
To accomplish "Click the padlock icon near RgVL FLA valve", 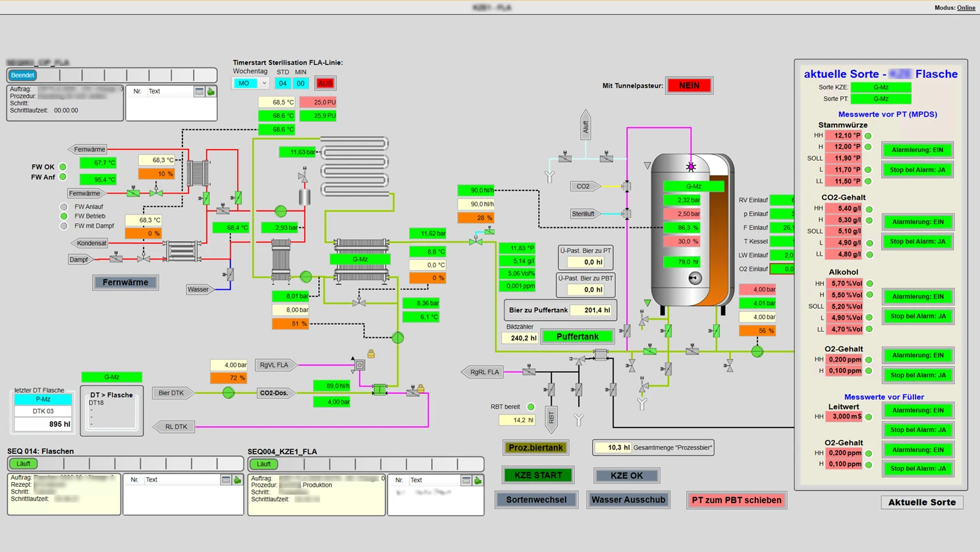I will coord(371,354).
